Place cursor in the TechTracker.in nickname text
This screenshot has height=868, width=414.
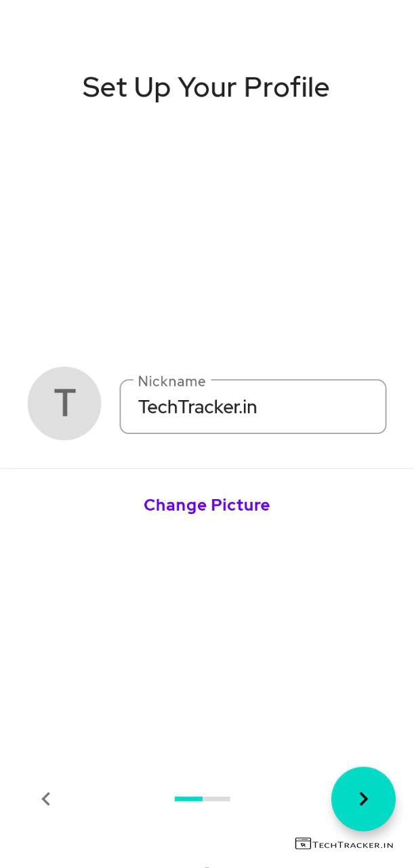197,407
